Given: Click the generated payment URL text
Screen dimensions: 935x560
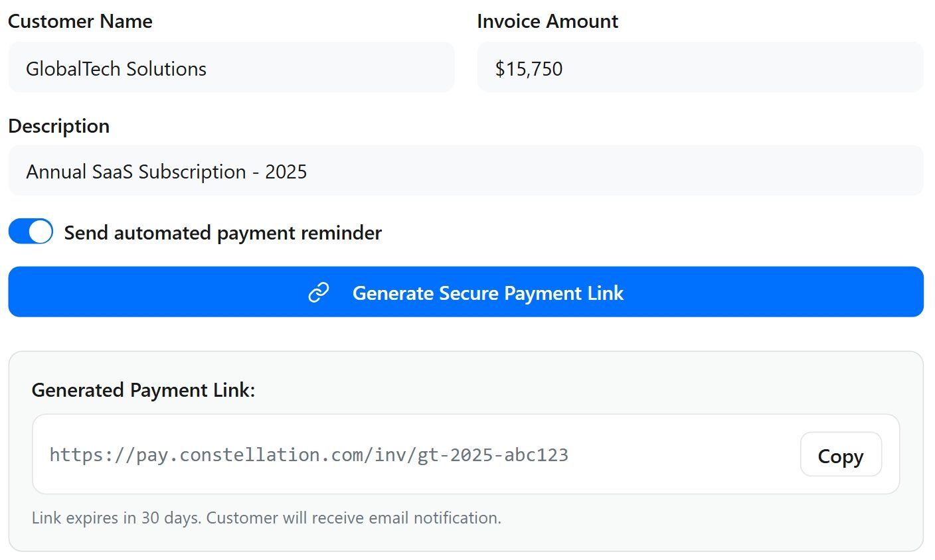Looking at the screenshot, I should [308, 455].
